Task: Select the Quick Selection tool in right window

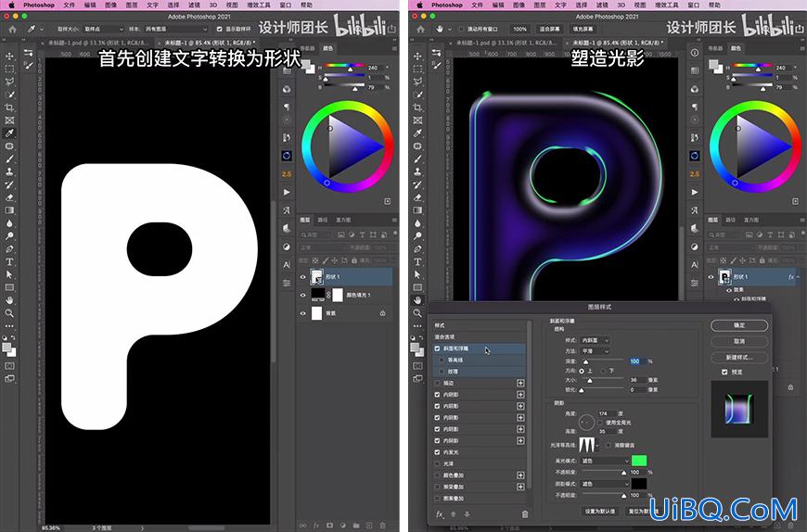Action: tap(417, 95)
